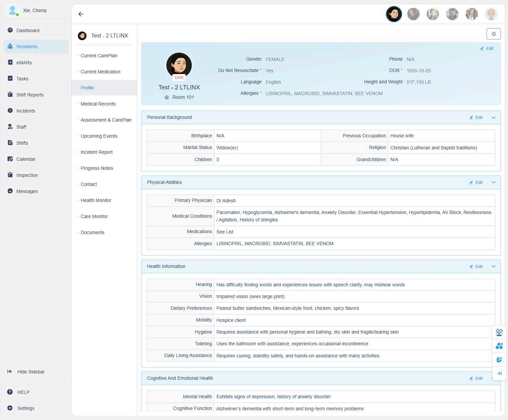Click the HELP question mark icon
The width and height of the screenshot is (508, 420).
tap(10, 392)
